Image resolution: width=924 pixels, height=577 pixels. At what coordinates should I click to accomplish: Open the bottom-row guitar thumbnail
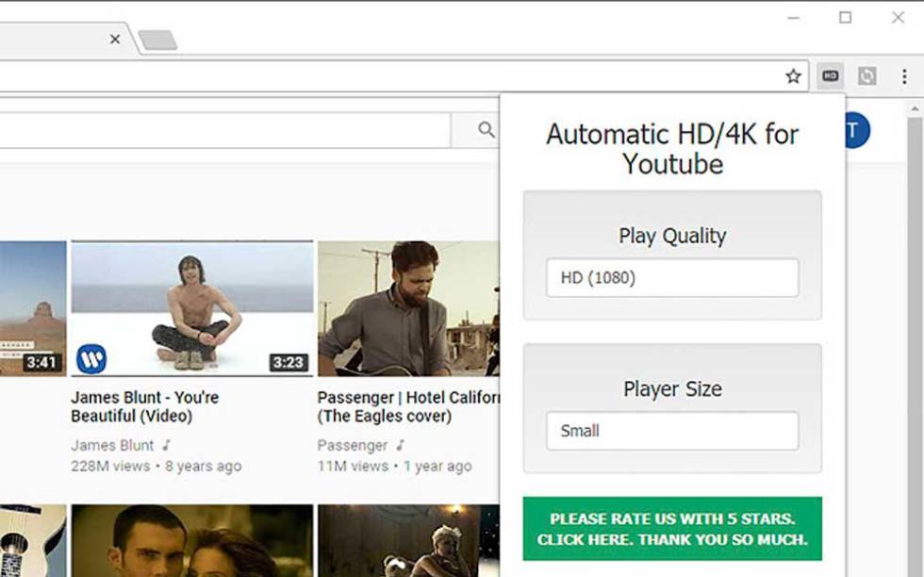tap(33, 540)
